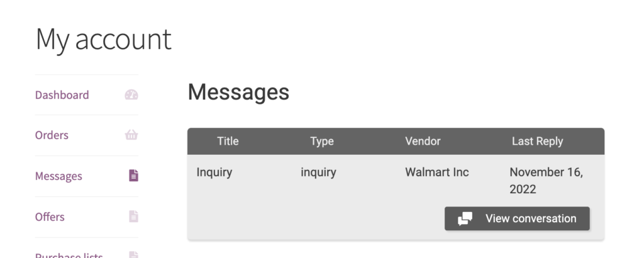Click the Messages document icon
The width and height of the screenshot is (644, 258).
[x=133, y=176]
